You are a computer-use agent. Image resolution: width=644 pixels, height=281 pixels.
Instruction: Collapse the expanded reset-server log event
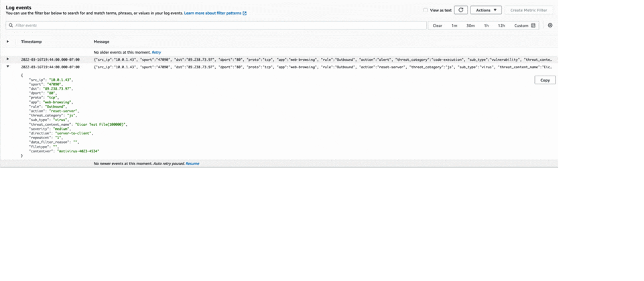[8, 67]
